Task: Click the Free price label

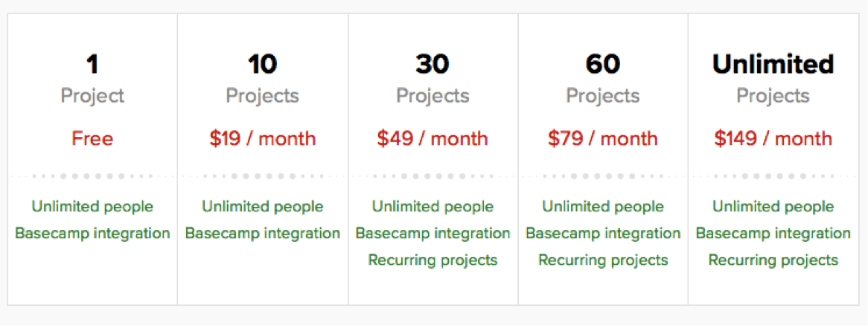Action: point(92,138)
